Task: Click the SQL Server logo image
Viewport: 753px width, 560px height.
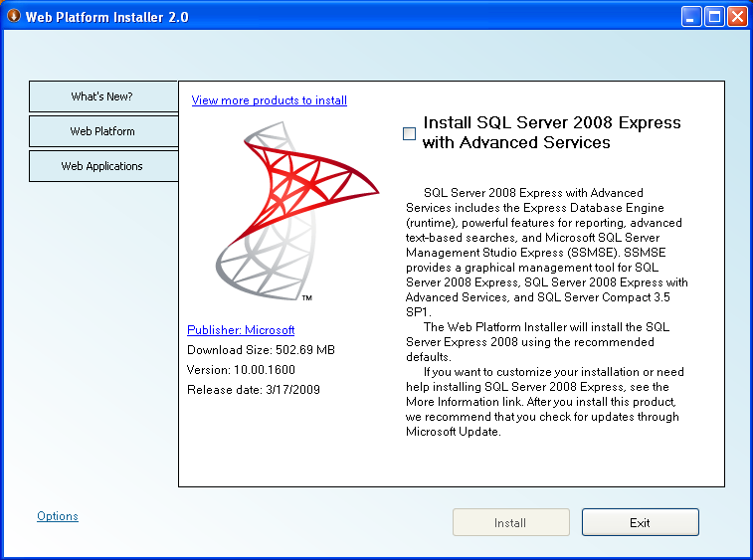Action: pos(296,211)
